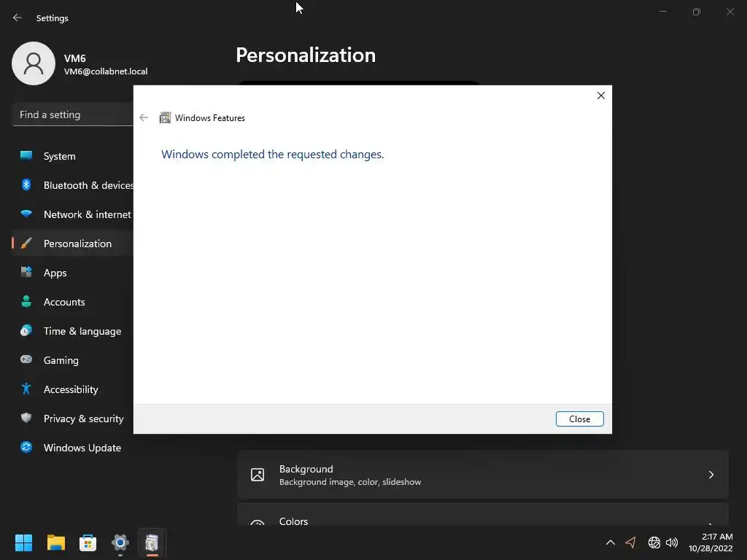Click the Windows Features taskbar icon

click(x=152, y=542)
